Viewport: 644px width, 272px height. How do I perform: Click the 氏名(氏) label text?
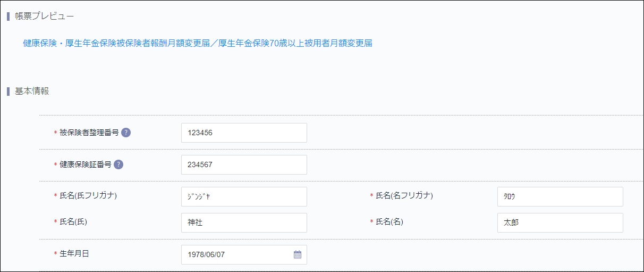[73, 222]
